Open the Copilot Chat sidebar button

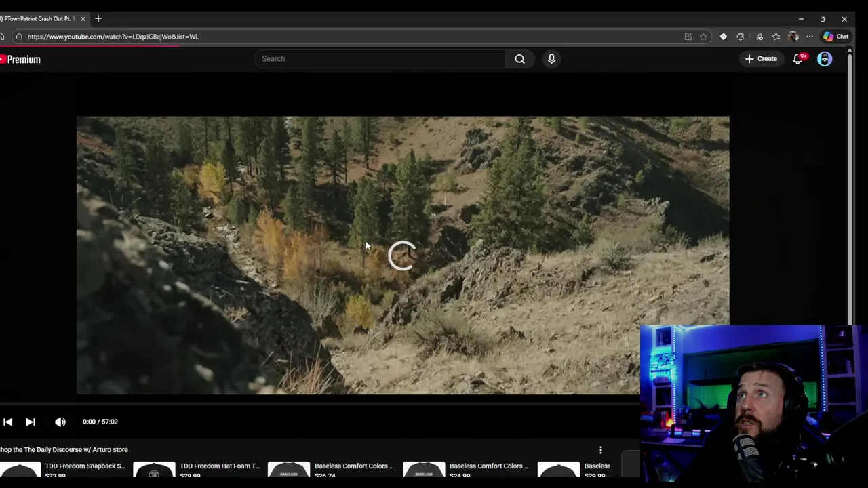[835, 37]
